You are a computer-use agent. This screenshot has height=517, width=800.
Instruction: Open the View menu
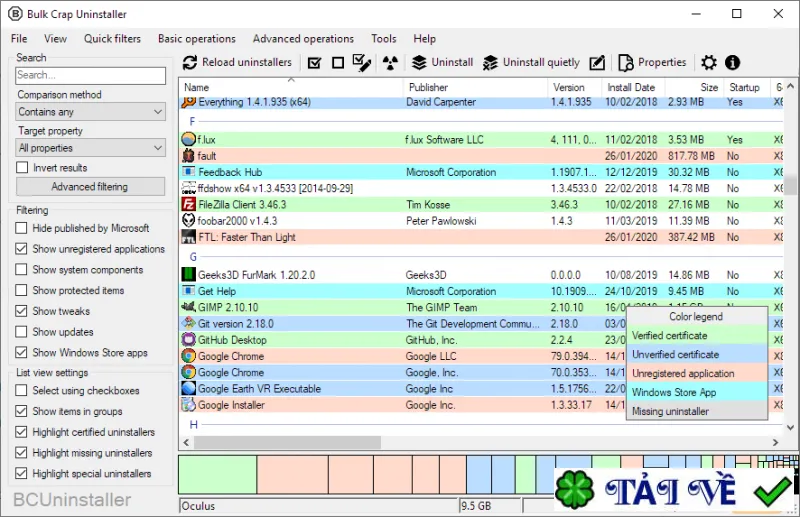tap(55, 39)
